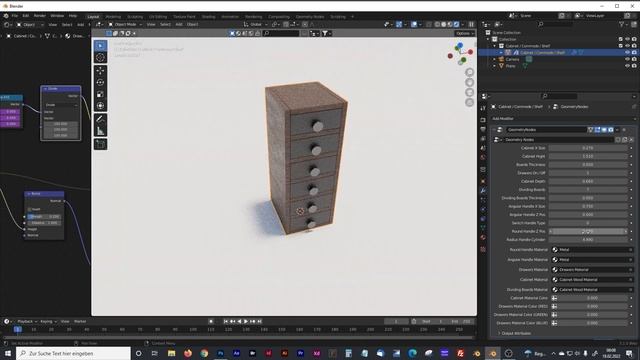This screenshot has width=640, height=360.
Task: Open the Render properties tab icon
Action: coord(483,120)
